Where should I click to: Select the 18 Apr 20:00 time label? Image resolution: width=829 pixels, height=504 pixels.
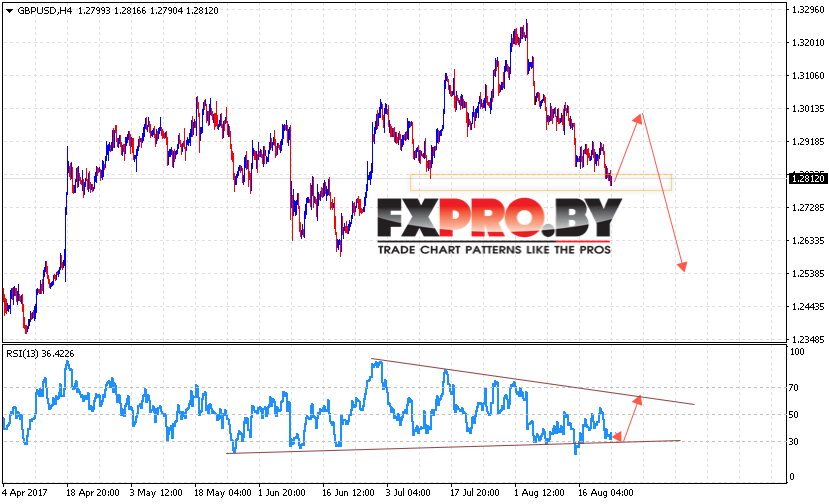pyautogui.click(x=93, y=493)
